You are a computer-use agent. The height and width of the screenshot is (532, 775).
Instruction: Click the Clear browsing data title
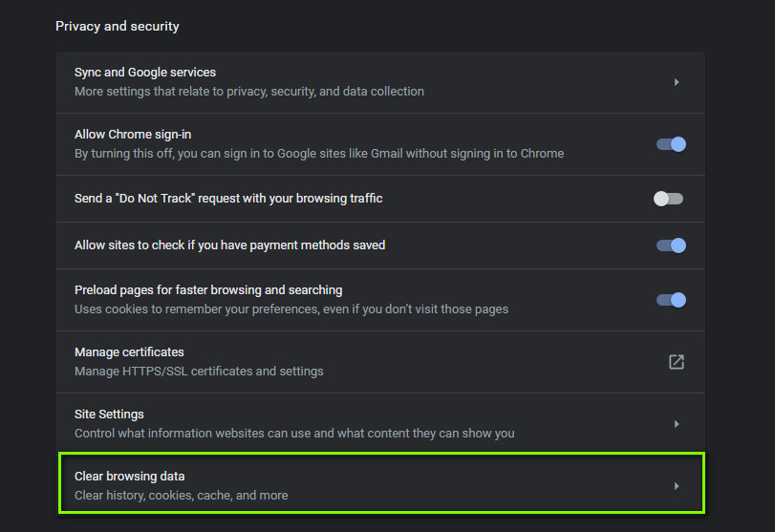130,477
